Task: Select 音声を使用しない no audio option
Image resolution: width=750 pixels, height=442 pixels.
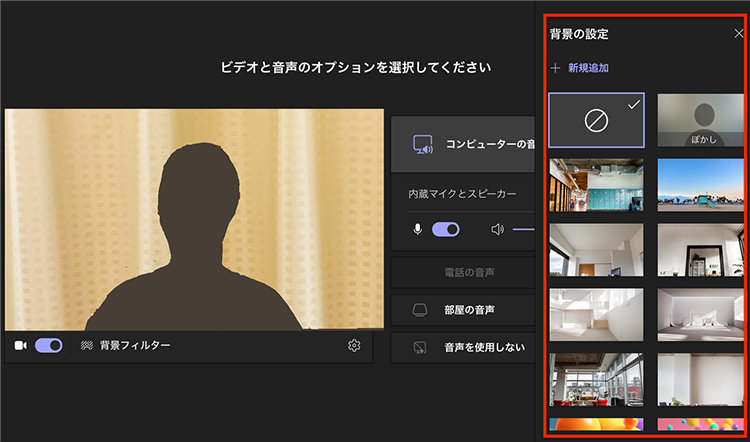Action: coord(463,347)
